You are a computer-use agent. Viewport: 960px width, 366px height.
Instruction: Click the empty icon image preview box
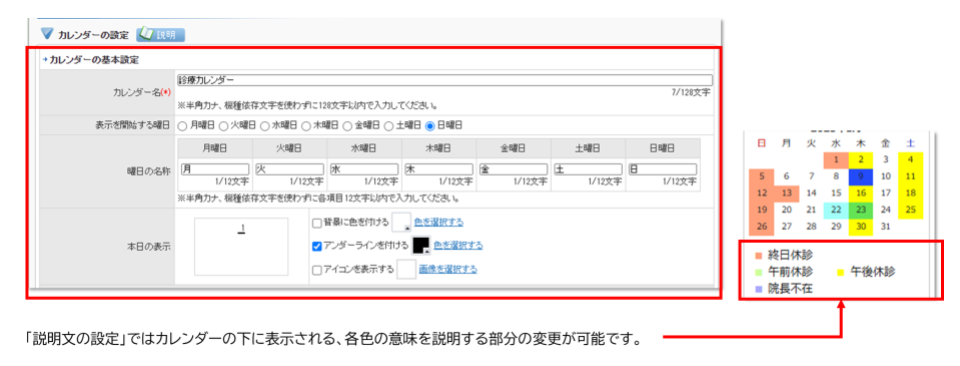tap(407, 269)
